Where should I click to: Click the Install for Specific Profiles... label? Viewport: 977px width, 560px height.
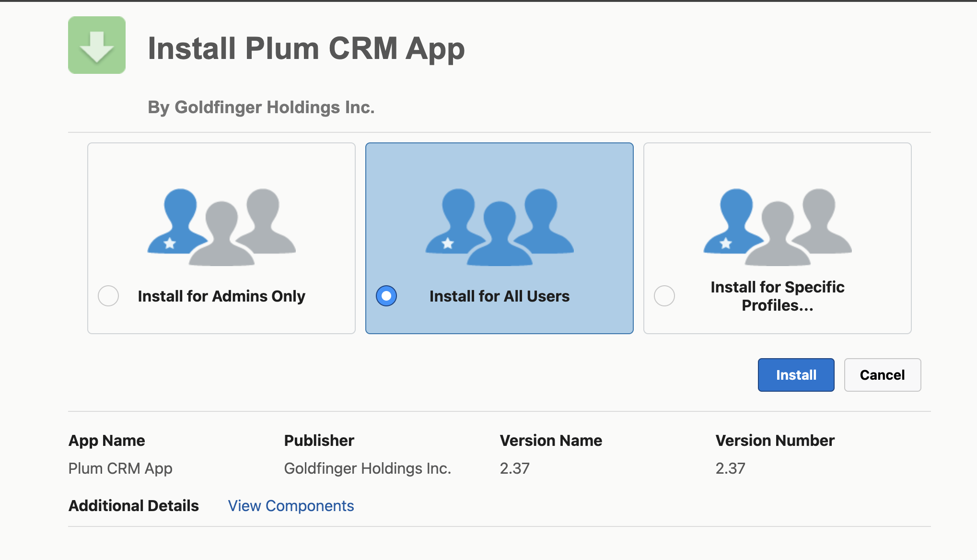click(x=778, y=296)
